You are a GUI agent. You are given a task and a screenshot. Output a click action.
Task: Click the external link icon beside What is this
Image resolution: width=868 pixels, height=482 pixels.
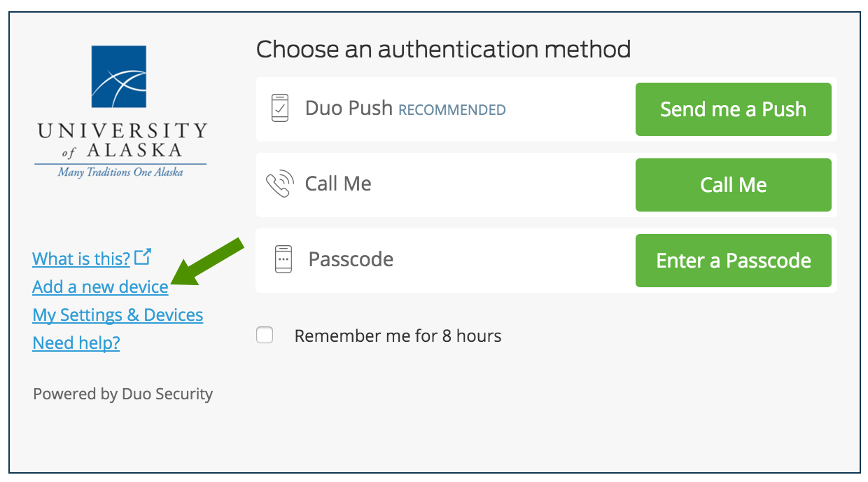[143, 257]
